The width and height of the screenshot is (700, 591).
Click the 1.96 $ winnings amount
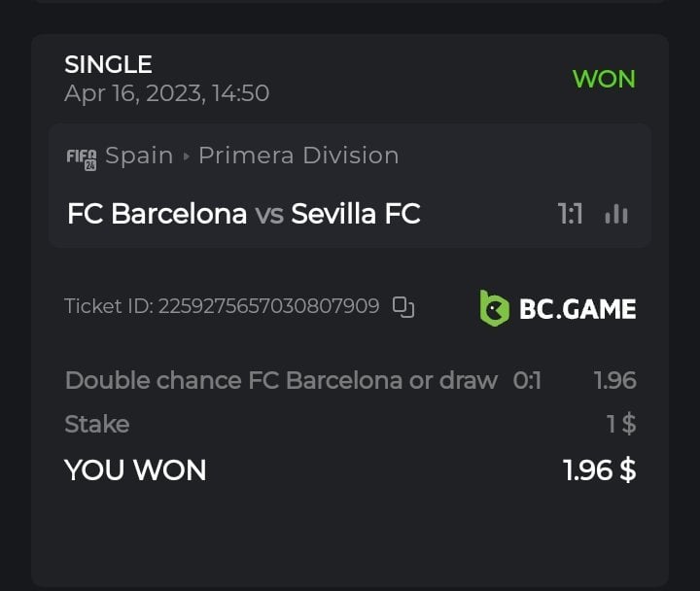599,470
